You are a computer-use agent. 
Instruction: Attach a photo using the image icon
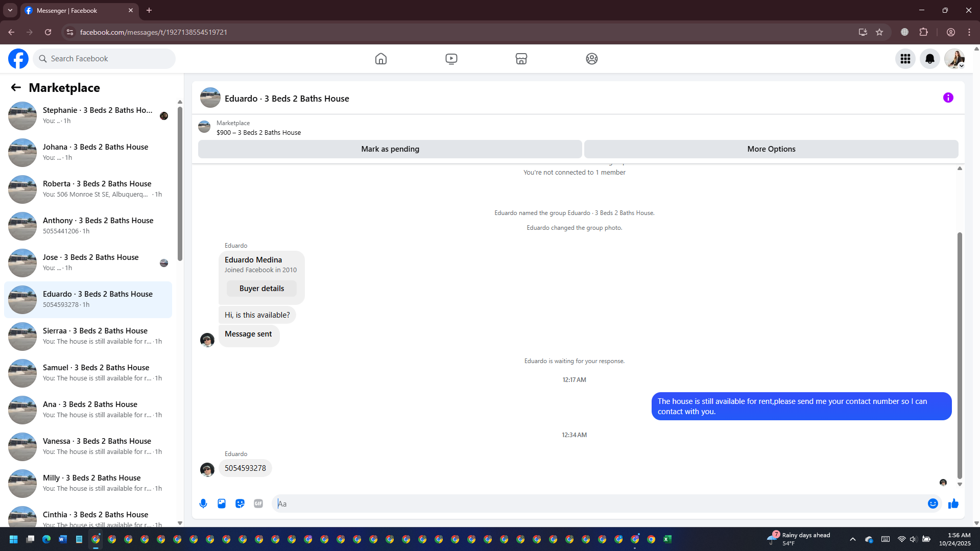222,504
